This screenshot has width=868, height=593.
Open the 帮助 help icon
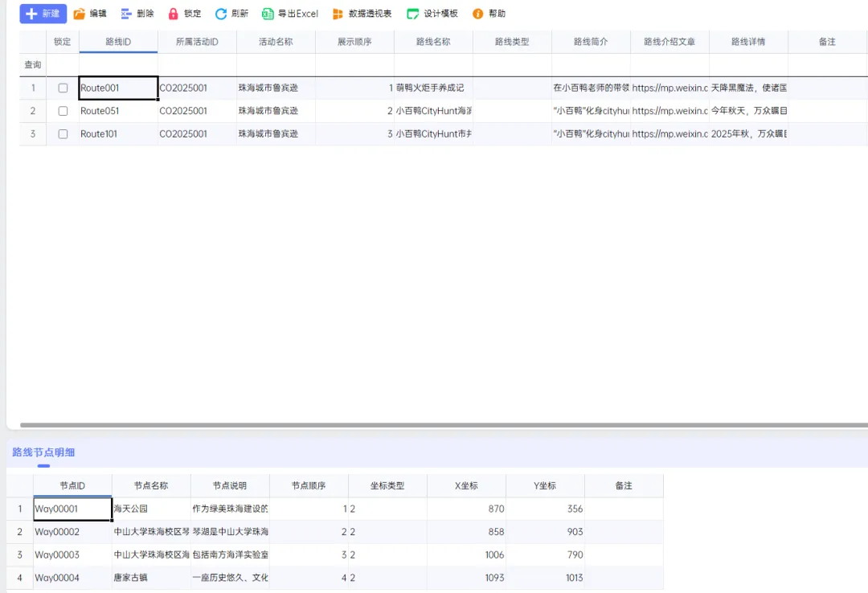pyautogui.click(x=478, y=14)
